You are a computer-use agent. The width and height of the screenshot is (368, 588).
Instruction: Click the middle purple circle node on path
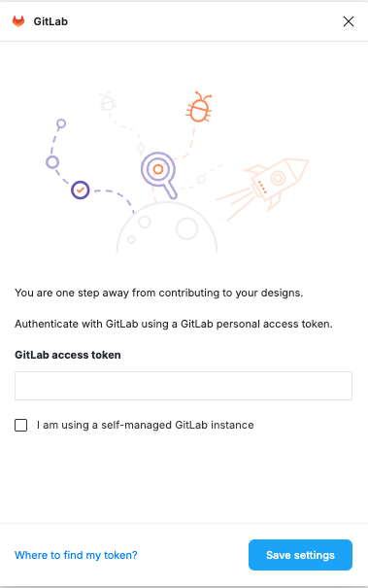[x=52, y=162]
